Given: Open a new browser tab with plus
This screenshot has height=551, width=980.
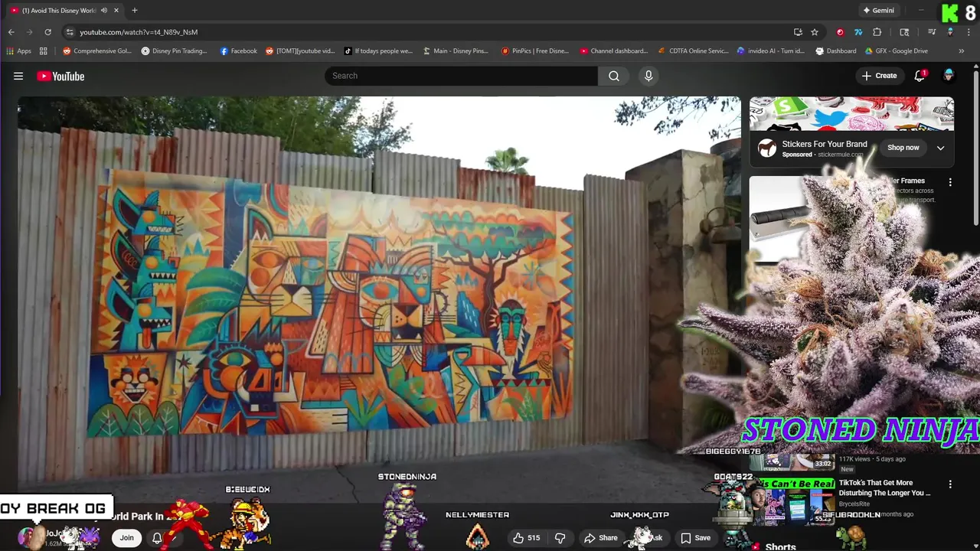Looking at the screenshot, I should pos(135,11).
